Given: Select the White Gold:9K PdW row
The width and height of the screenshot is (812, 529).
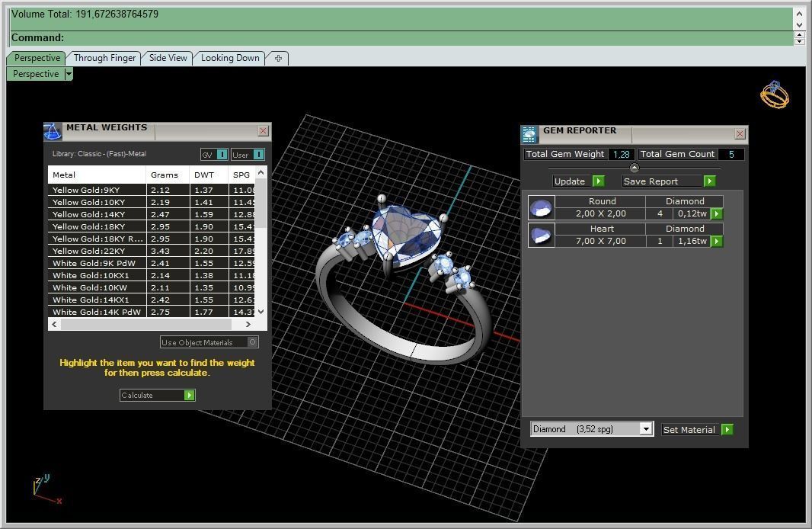Looking at the screenshot, I should click(x=152, y=263).
